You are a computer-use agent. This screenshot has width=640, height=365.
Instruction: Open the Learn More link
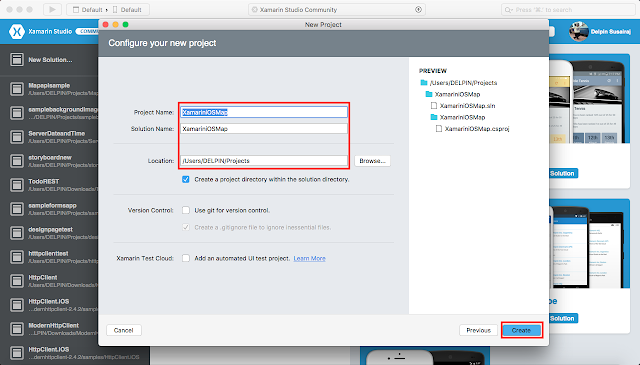tap(309, 258)
